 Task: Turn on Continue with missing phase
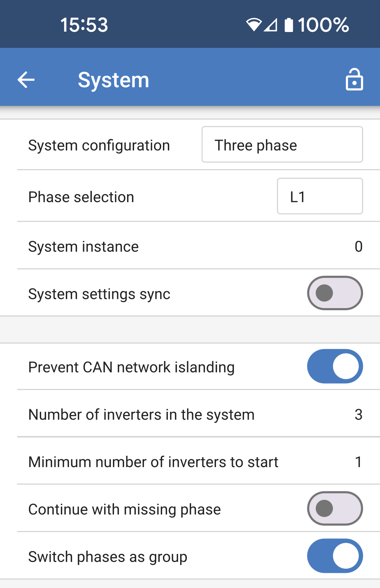pos(335,509)
